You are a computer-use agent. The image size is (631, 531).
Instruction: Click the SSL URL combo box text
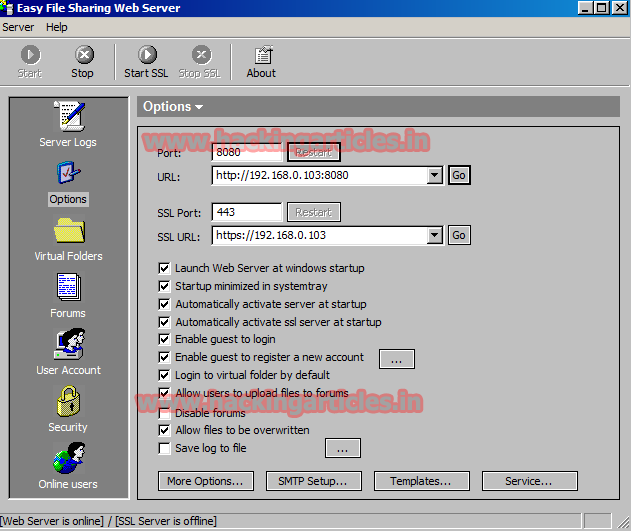point(320,235)
